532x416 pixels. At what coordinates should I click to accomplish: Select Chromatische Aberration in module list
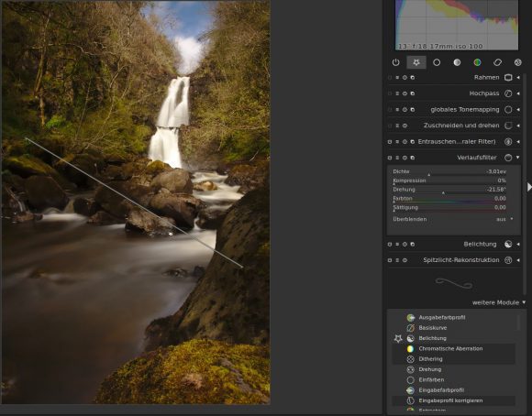[453, 349]
